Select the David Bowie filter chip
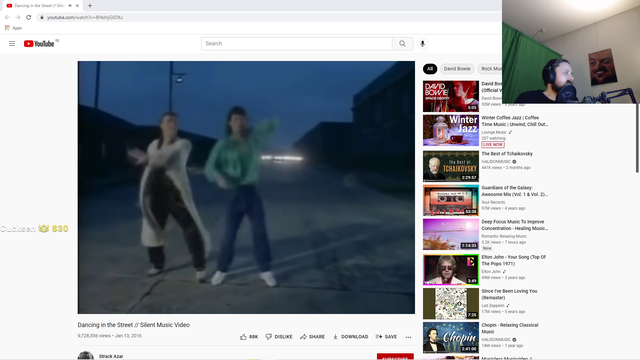Image resolution: width=640 pixels, height=360 pixels. coord(457,69)
